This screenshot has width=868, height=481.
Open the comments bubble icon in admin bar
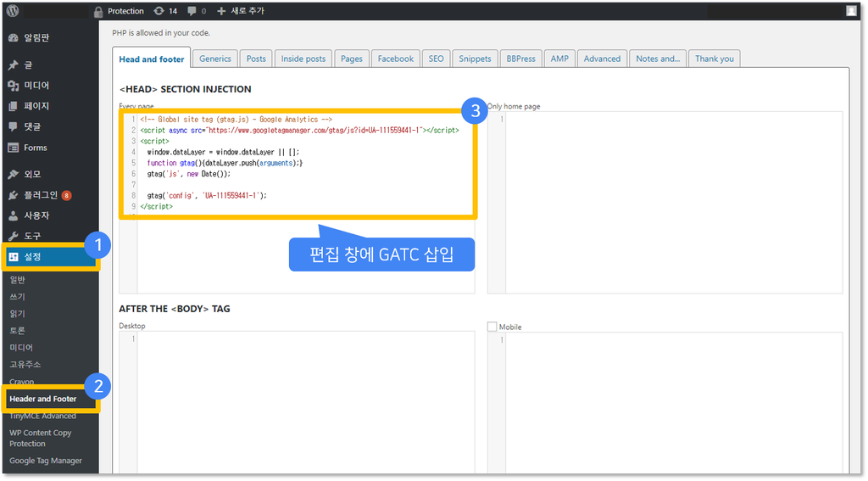click(x=192, y=10)
